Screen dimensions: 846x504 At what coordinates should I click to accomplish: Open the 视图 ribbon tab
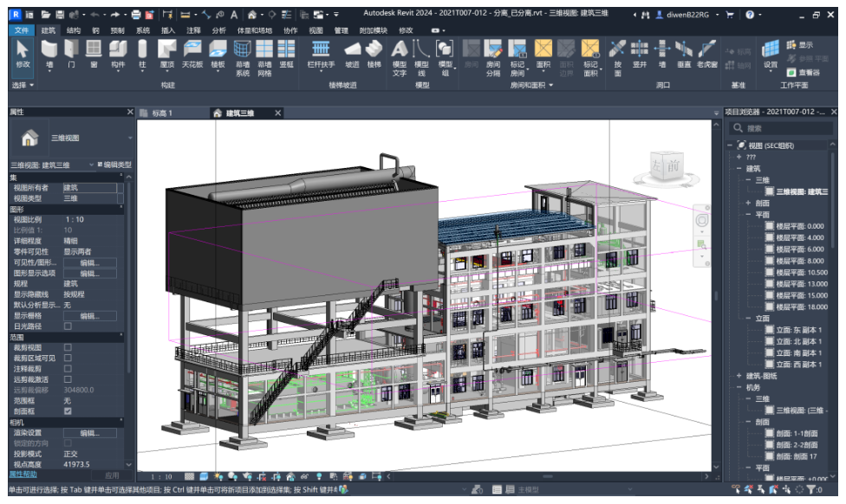pos(316,30)
